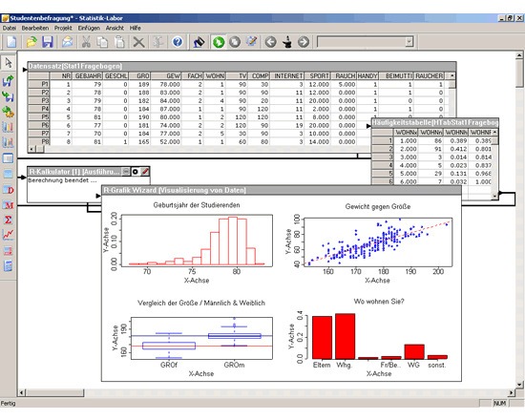Click the Häufigkeitstabelle window title bar
Screen dimensions: 525x420
[x=435, y=122]
